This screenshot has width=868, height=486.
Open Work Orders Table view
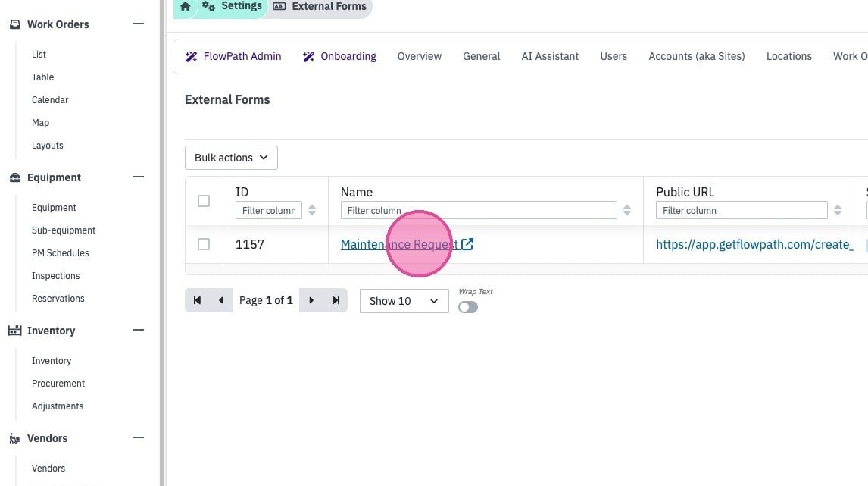pos(42,77)
